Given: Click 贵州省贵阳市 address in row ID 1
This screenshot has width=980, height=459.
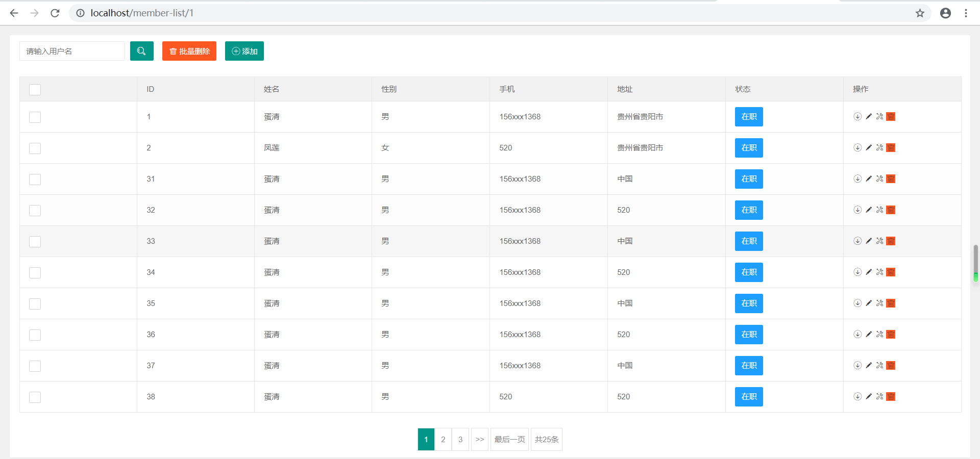Looking at the screenshot, I should click(640, 117).
